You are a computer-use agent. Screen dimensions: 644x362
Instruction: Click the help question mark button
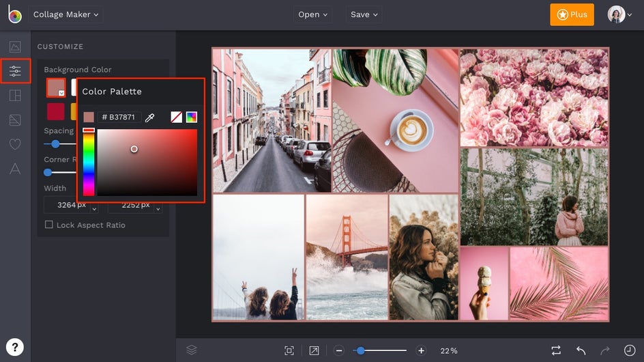pos(15,346)
